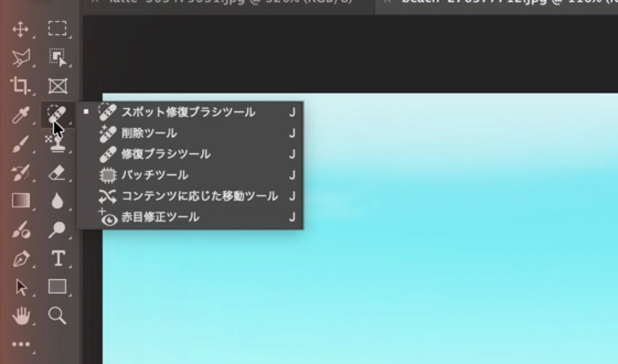Close the beach image document tab
This screenshot has height=364, width=618.
[x=387, y=2]
